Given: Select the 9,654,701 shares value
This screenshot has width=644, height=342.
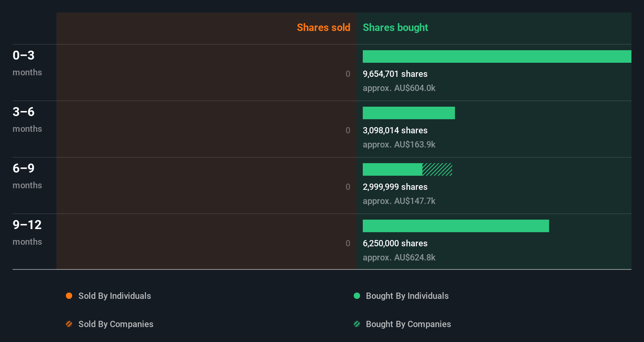Looking at the screenshot, I should tap(395, 74).
